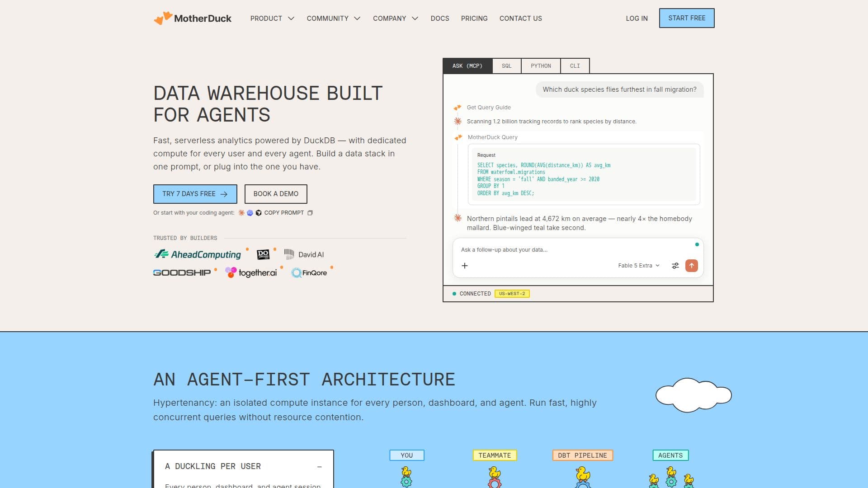Click the MotherDuck logo in the header
Screen dimensions: 868x488
coord(193,18)
